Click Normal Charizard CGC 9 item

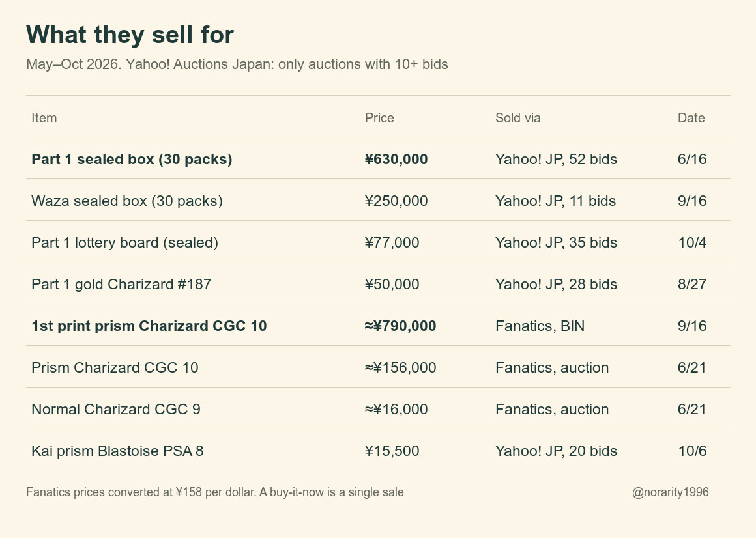pyautogui.click(x=116, y=410)
